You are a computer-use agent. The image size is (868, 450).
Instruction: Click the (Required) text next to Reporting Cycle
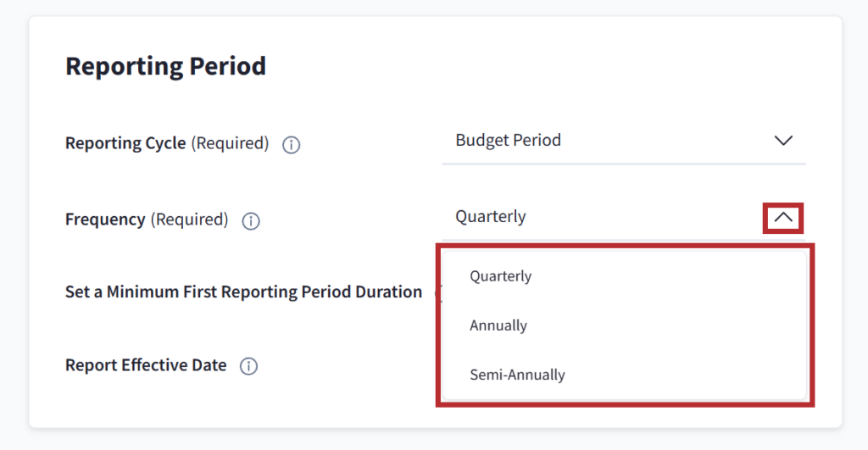pos(230,143)
